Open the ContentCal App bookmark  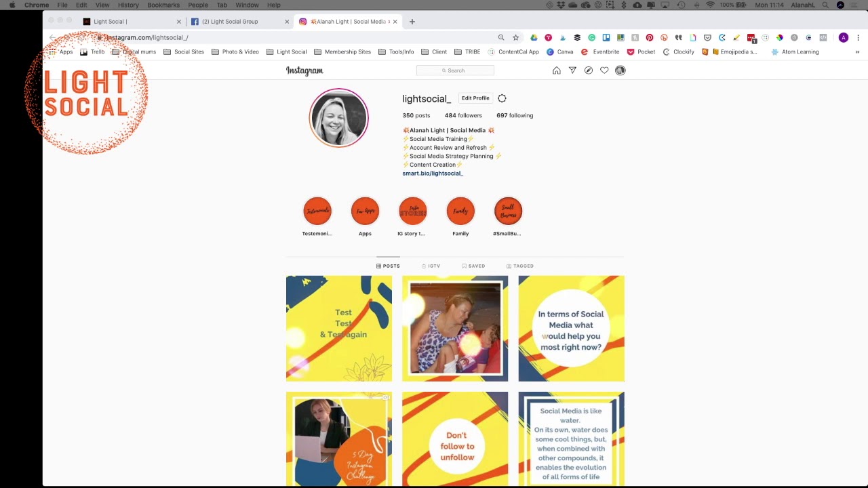point(513,52)
